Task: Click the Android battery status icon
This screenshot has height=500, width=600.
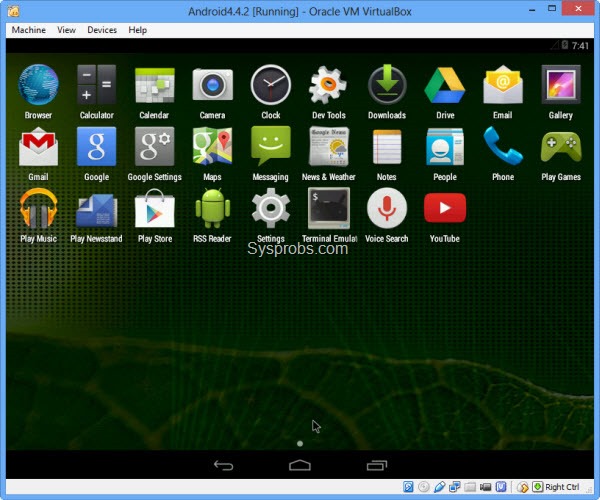Action: [565, 45]
